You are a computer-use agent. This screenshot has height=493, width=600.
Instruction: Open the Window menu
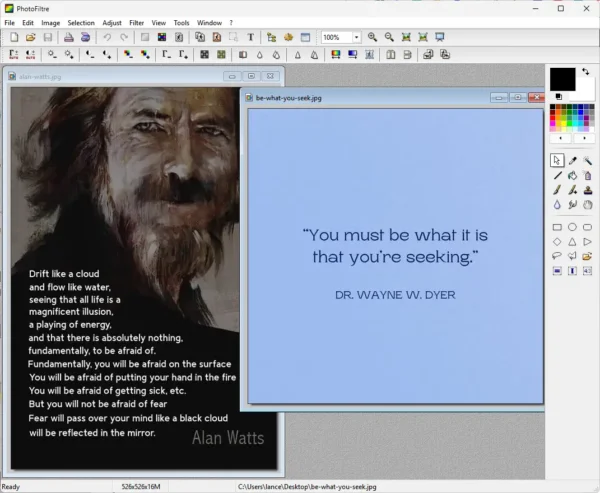(x=209, y=23)
